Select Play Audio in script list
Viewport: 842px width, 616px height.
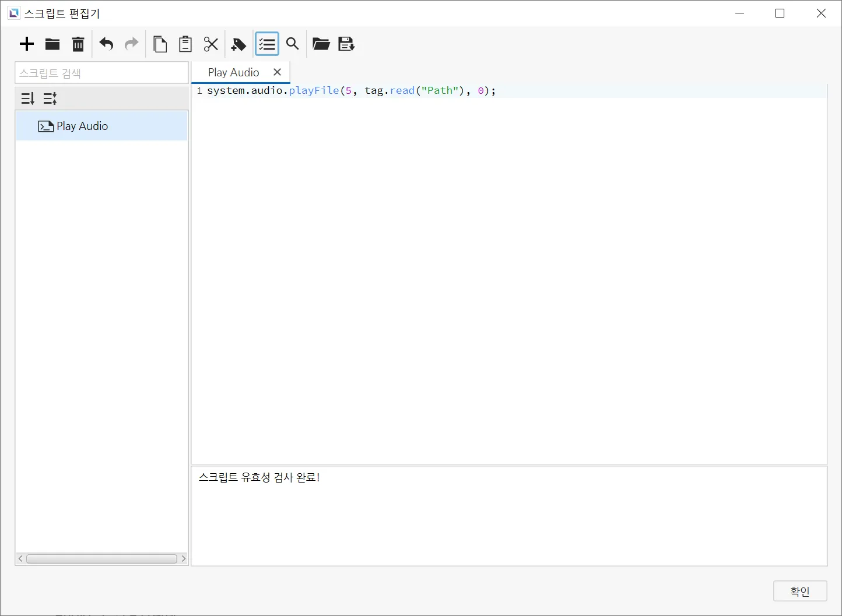pyautogui.click(x=82, y=126)
